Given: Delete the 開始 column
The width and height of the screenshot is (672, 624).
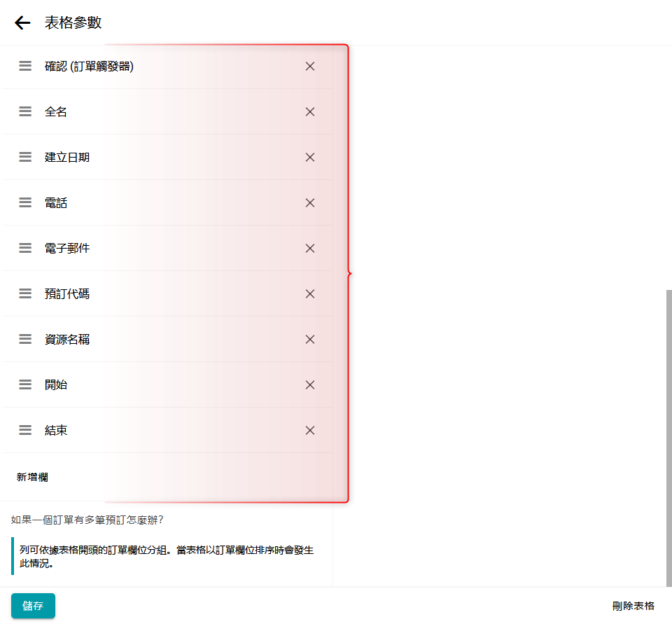Looking at the screenshot, I should pos(310,385).
